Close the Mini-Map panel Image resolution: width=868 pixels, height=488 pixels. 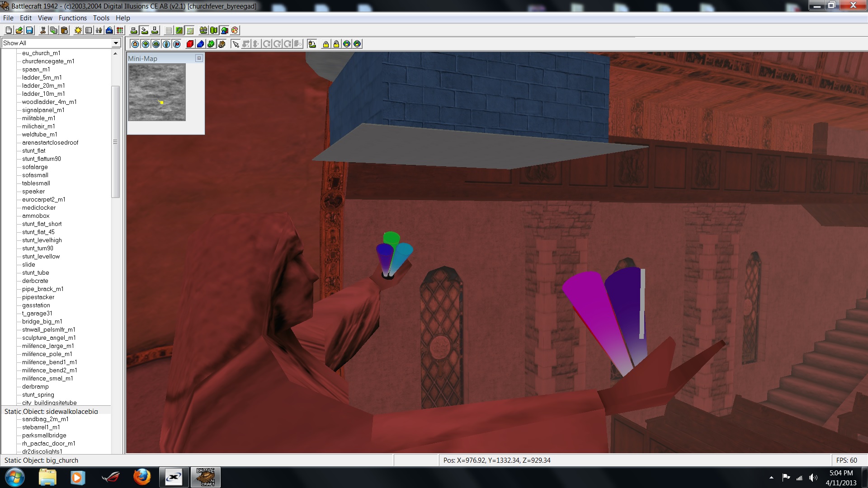click(199, 58)
